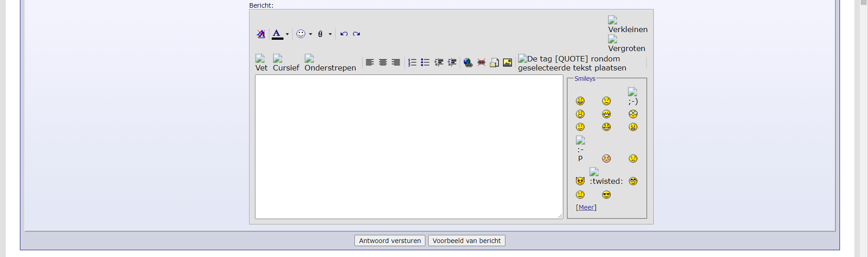
Task: Click the Remove link icon
Action: (x=481, y=63)
